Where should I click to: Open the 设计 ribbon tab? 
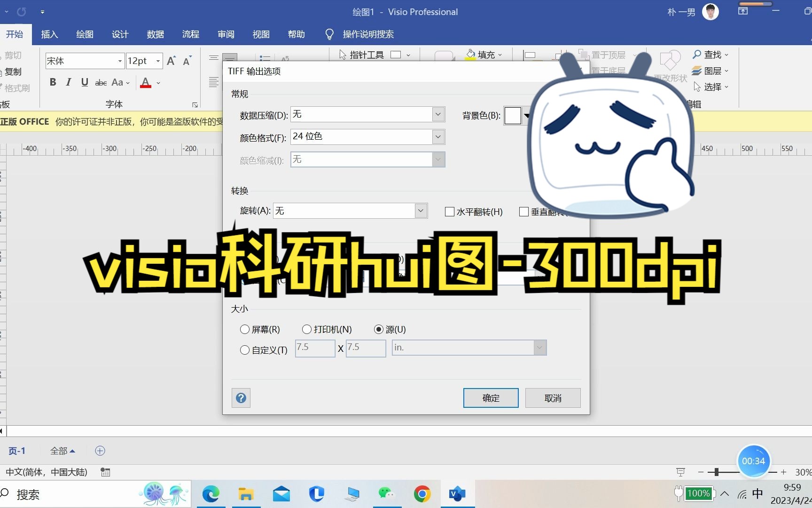tap(120, 34)
